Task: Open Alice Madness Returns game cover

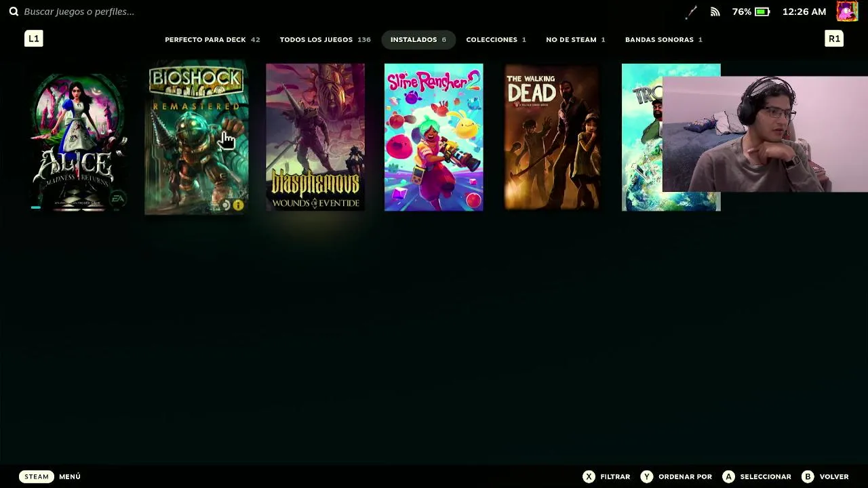Action: coord(79,138)
